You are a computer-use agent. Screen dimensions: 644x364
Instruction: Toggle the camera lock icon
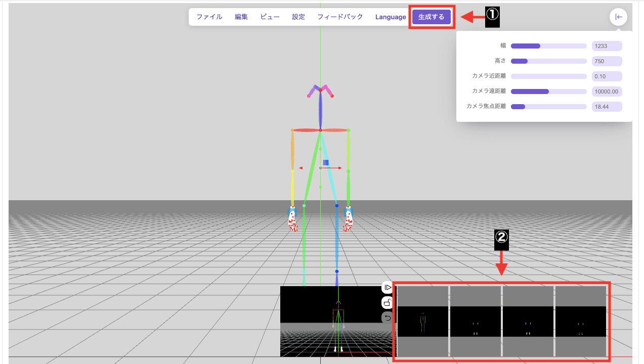coord(387,302)
